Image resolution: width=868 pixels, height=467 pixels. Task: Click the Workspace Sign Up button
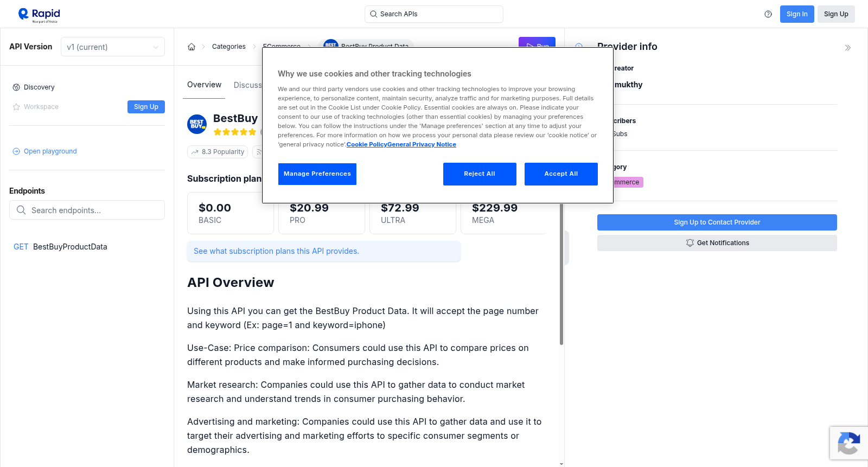(146, 107)
